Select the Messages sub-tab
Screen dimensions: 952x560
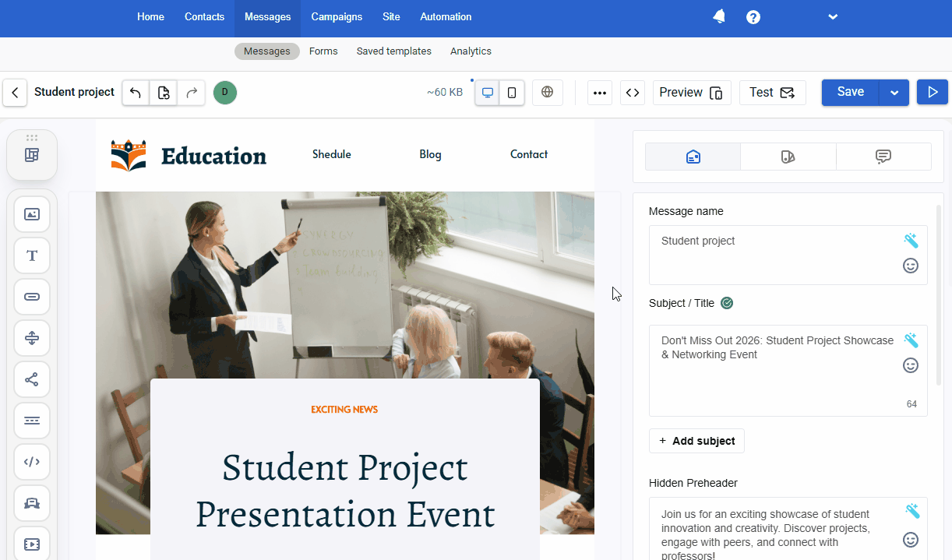[267, 51]
